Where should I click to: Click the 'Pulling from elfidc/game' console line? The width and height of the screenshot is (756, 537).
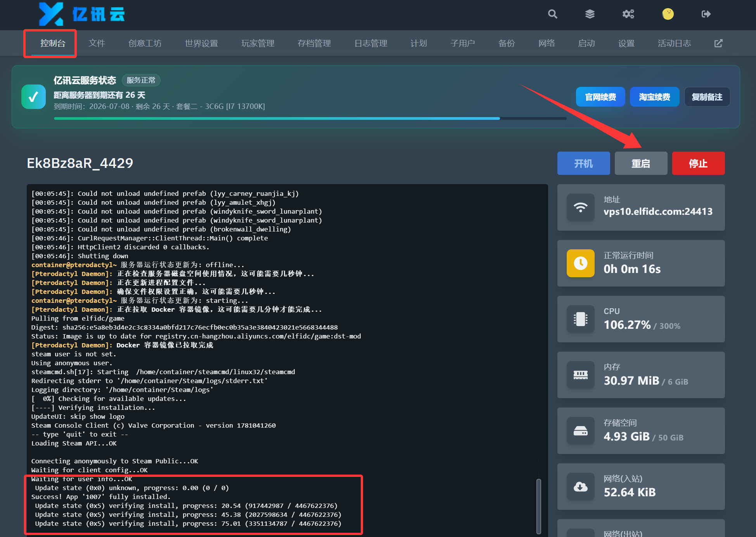tap(78, 318)
